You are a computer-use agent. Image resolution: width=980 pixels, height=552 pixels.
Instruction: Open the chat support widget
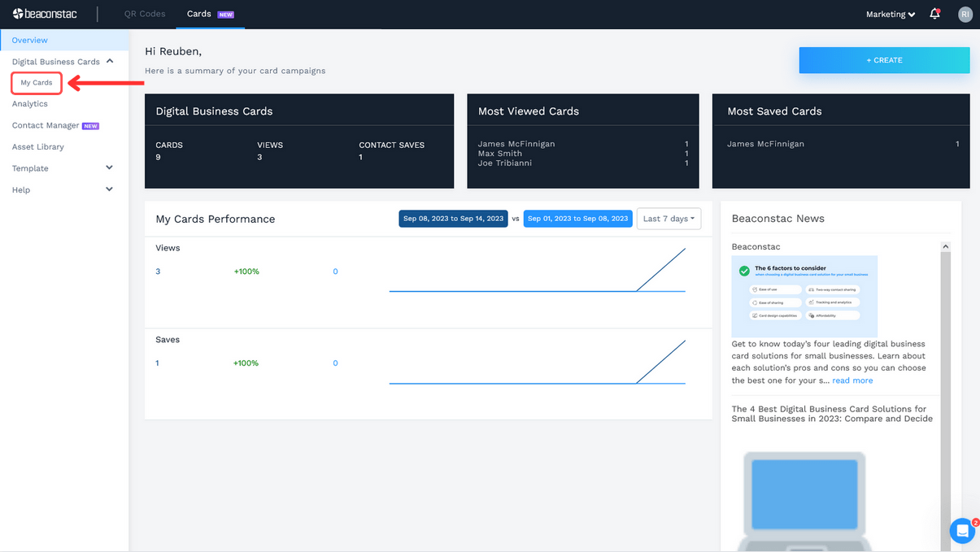(x=962, y=531)
